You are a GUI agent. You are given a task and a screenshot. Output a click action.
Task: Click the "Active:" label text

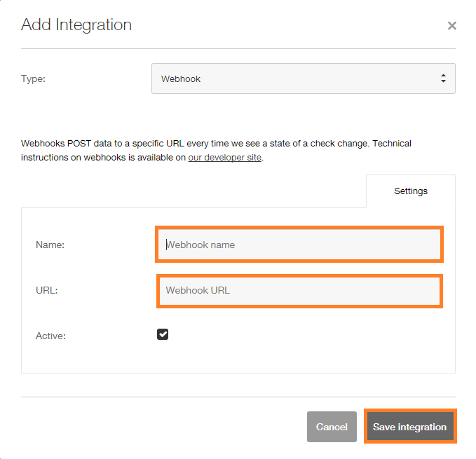[50, 336]
